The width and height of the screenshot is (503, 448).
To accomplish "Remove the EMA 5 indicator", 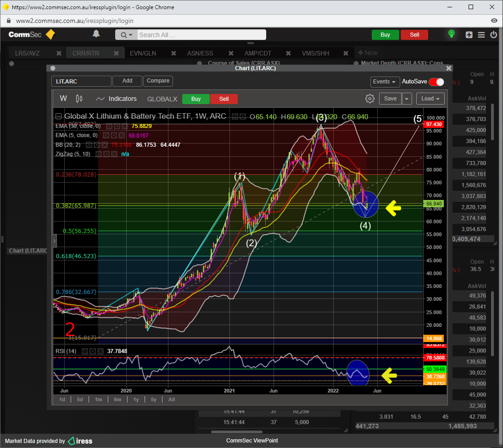I will pos(121,136).
